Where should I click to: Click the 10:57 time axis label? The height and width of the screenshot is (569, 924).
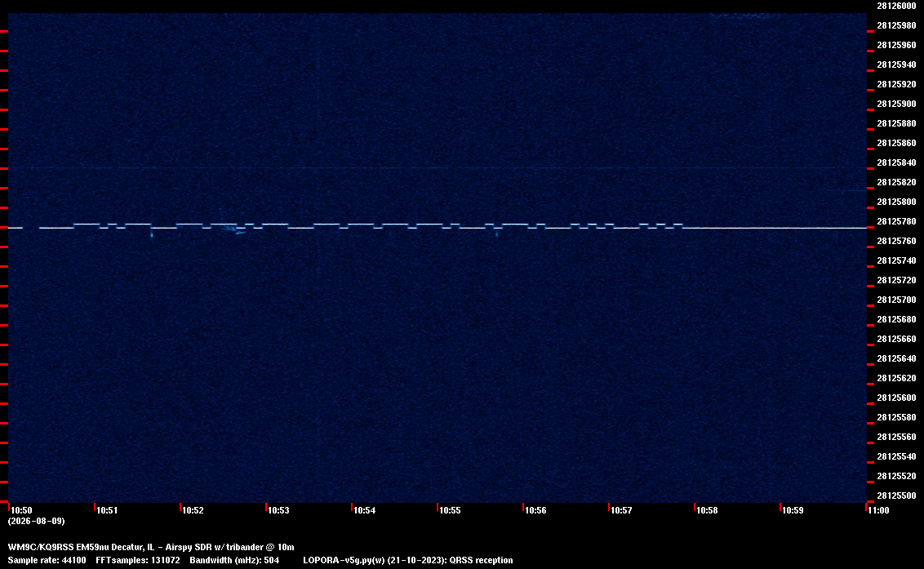coord(621,510)
